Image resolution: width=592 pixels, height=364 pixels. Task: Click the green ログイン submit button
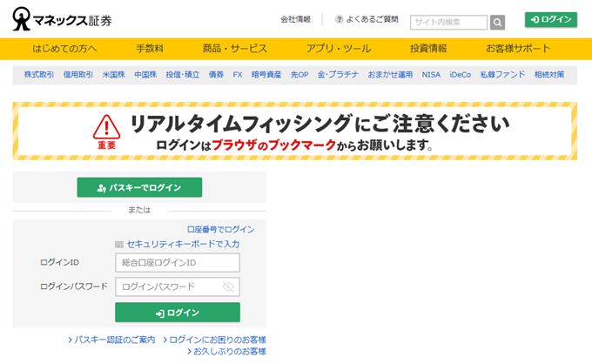178,313
